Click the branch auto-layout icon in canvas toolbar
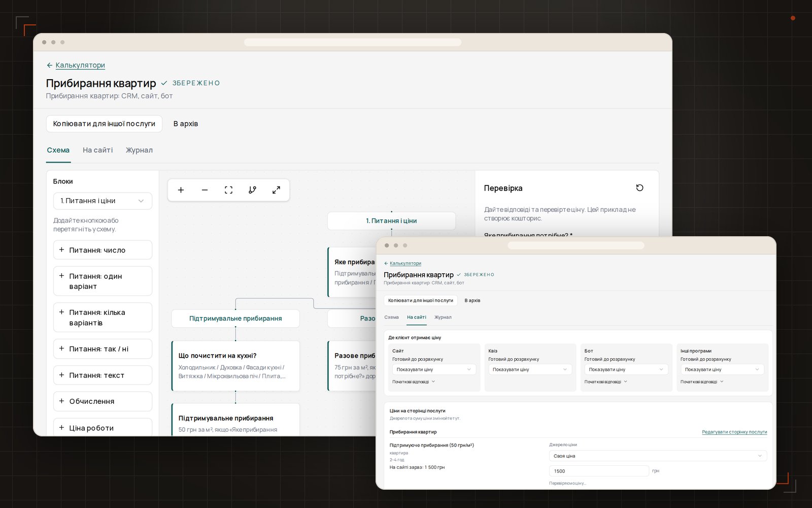Screen dimensions: 812x508 (252, 190)
